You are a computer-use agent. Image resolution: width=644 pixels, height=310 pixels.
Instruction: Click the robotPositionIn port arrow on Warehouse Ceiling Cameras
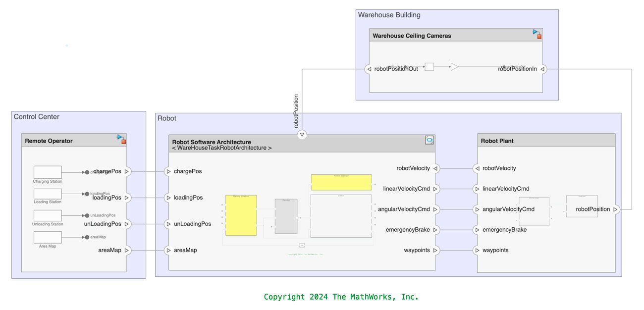[x=542, y=69]
